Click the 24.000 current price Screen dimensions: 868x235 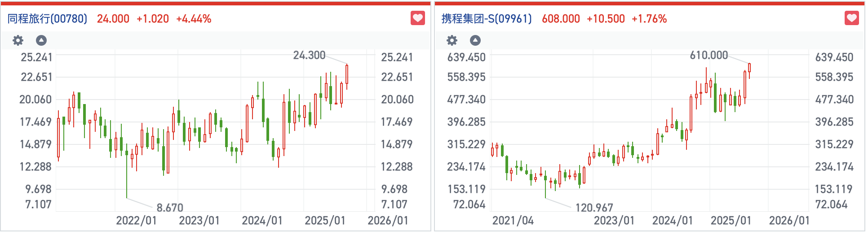pyautogui.click(x=113, y=19)
